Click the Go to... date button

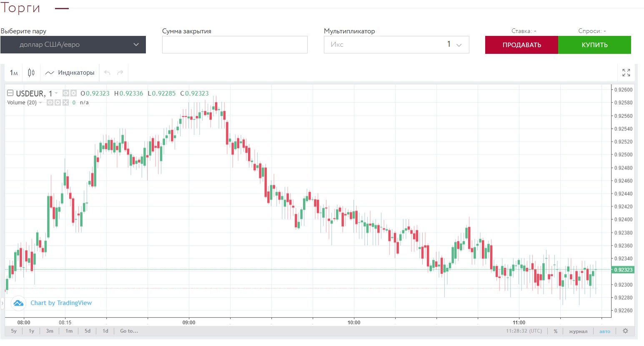click(x=129, y=331)
